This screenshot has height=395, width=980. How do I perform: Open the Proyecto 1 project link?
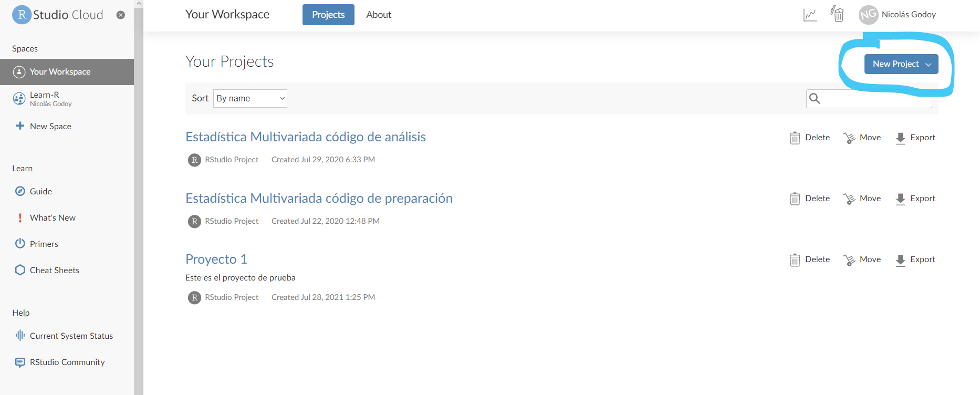tap(216, 259)
